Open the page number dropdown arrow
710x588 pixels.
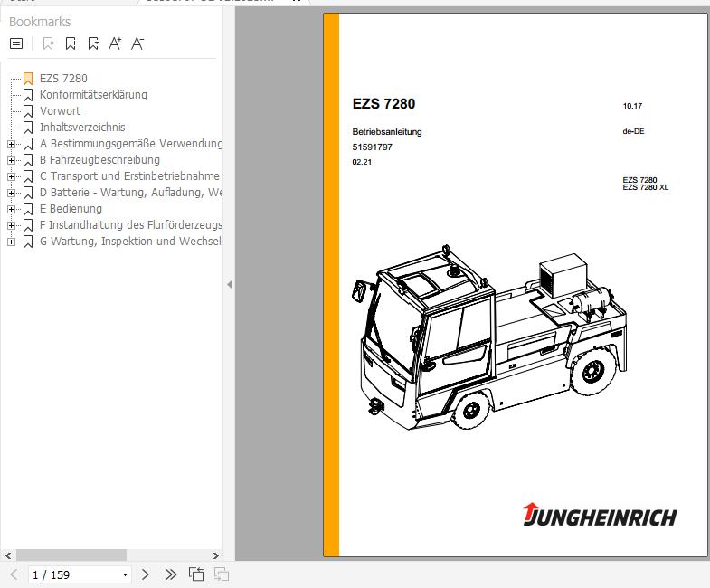coord(125,574)
